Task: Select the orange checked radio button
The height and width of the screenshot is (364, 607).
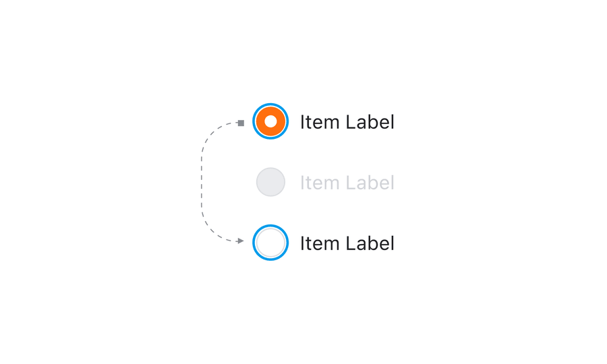Action: point(270,121)
